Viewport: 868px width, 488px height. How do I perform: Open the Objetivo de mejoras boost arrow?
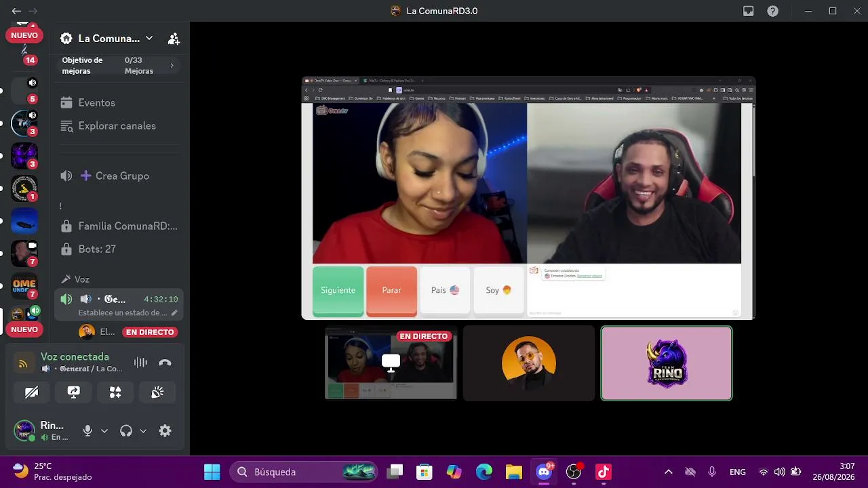pos(172,66)
